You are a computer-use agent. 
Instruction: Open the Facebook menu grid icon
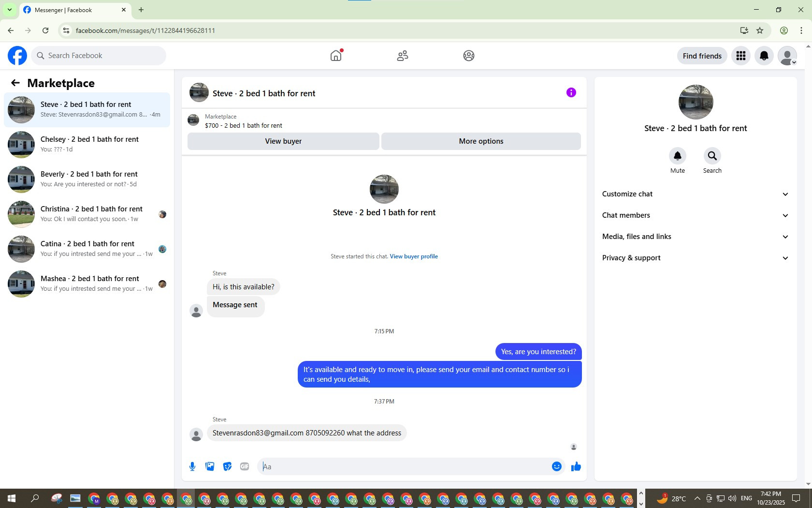pyautogui.click(x=741, y=56)
